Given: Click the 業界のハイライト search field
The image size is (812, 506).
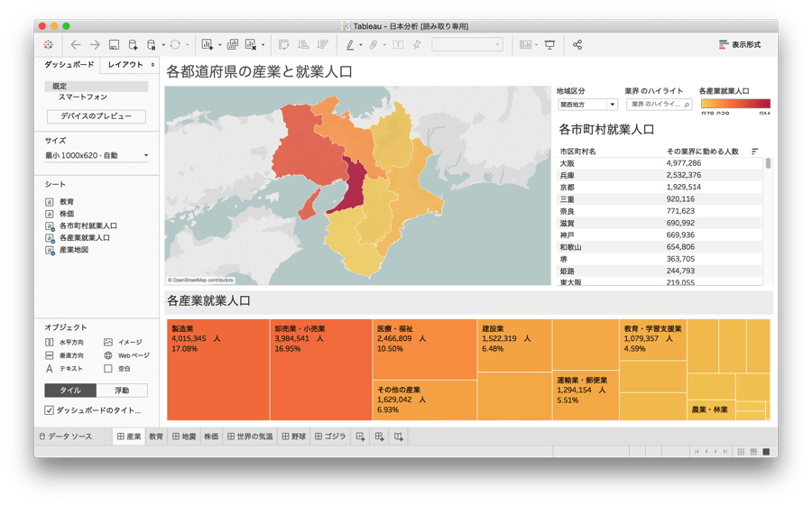Looking at the screenshot, I should click(x=659, y=105).
